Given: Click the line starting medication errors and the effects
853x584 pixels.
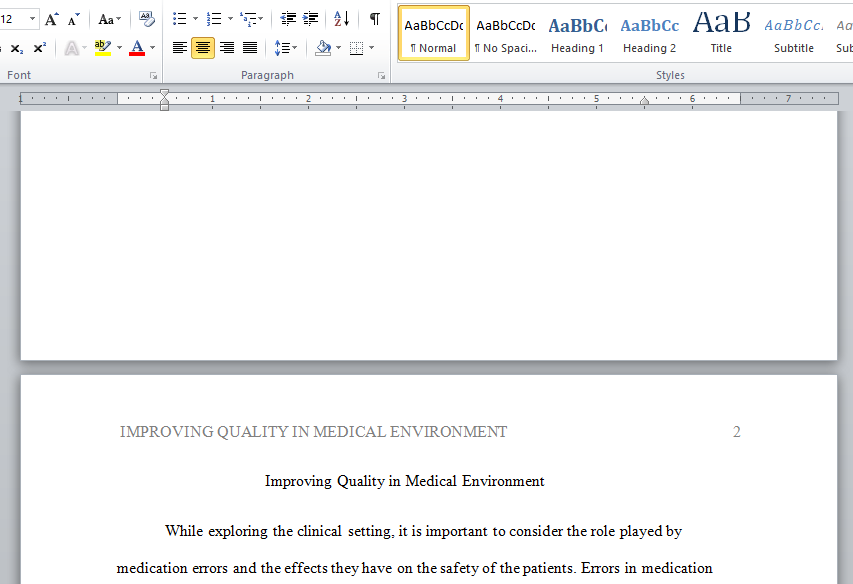Looking at the screenshot, I should click(415, 568).
